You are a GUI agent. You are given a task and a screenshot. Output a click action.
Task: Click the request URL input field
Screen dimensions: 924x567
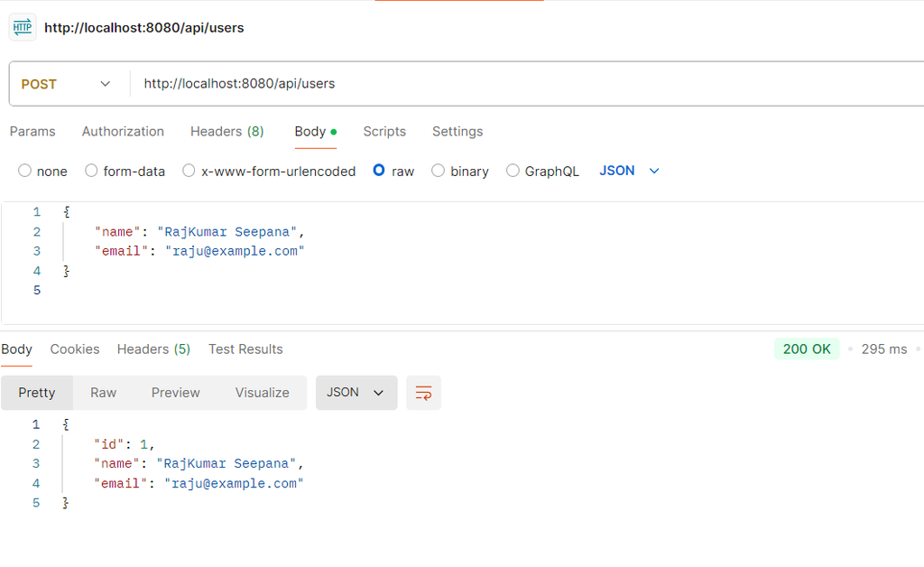[x=523, y=84]
